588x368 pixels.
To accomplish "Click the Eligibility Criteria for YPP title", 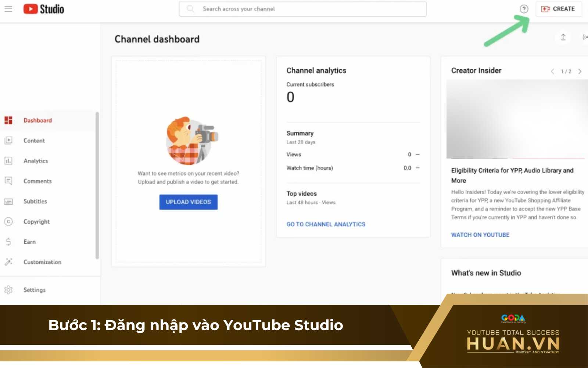I will 512,176.
